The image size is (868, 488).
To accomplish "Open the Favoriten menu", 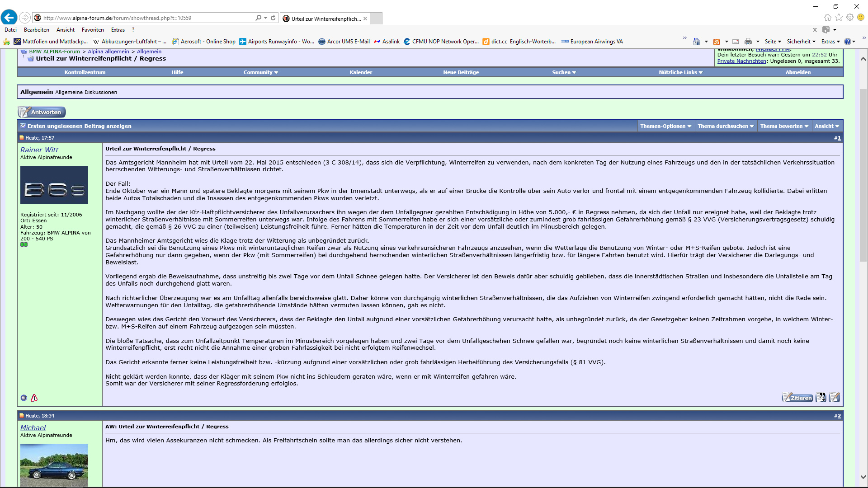I will [93, 30].
